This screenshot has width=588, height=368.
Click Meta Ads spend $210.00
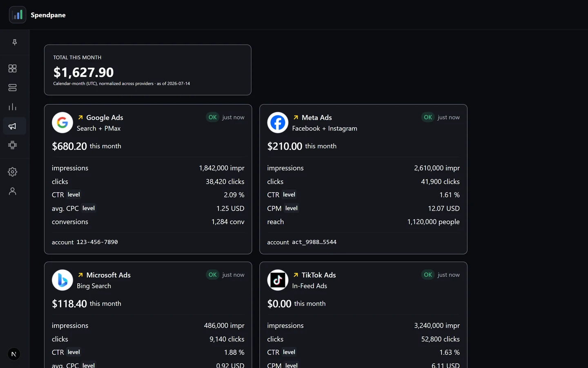tap(285, 146)
